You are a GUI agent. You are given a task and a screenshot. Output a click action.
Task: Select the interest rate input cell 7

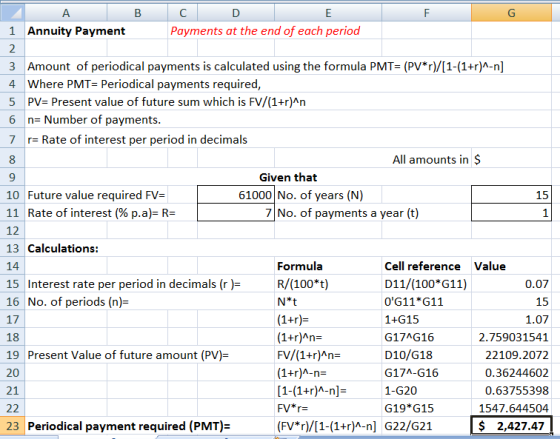(236, 213)
